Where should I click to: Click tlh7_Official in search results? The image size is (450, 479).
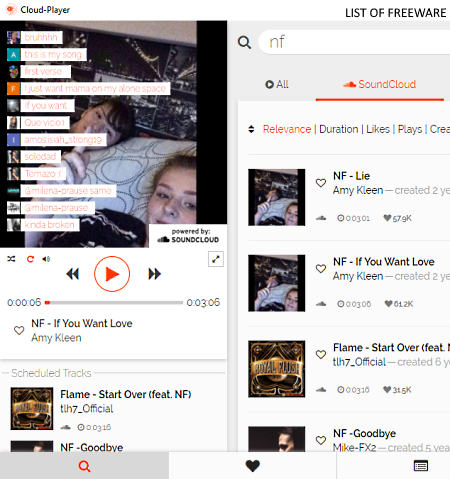359,362
